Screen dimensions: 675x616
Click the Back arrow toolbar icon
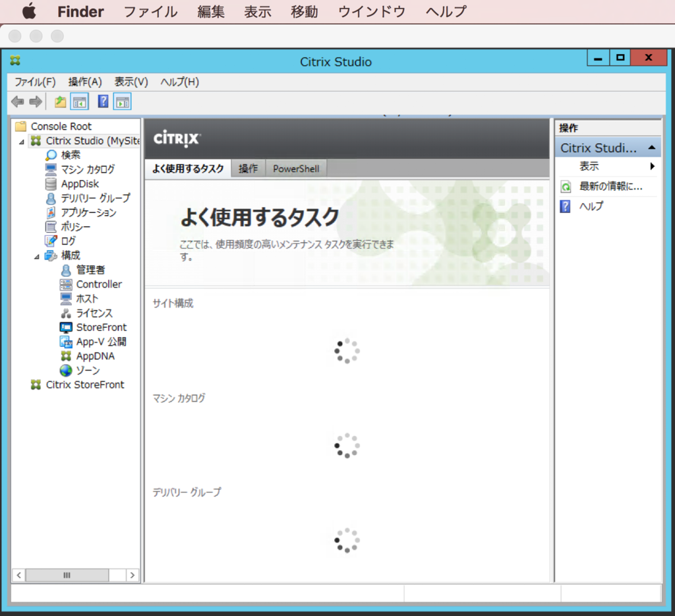pos(18,102)
